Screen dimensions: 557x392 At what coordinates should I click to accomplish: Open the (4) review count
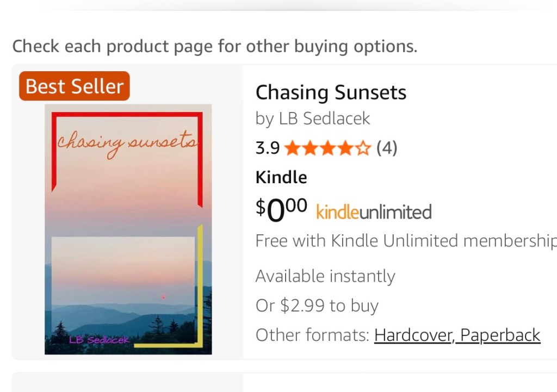(x=387, y=148)
